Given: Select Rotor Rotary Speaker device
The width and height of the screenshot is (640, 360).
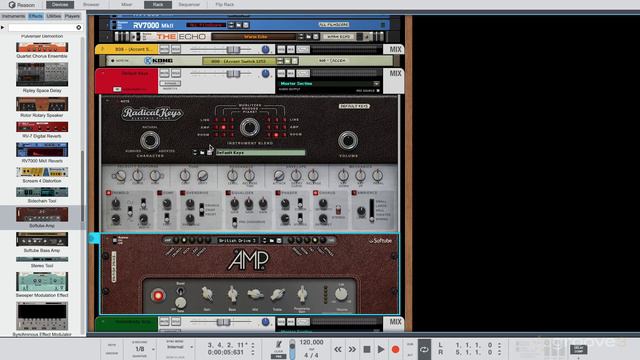Looking at the screenshot, I should (x=42, y=107).
